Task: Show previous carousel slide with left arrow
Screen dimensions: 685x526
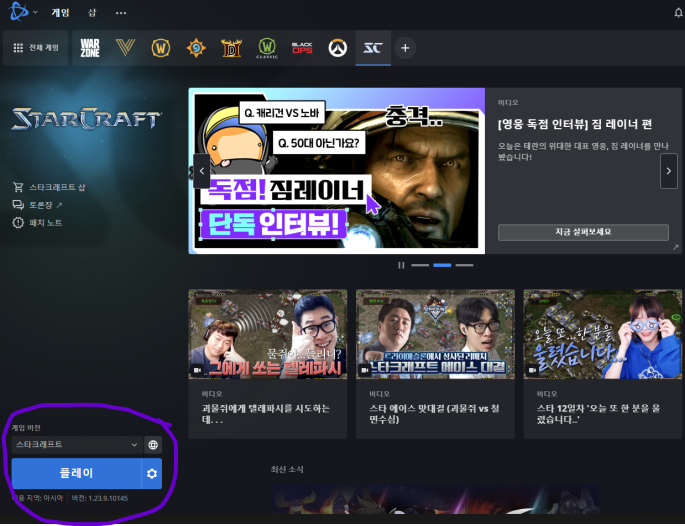Action: coord(201,171)
